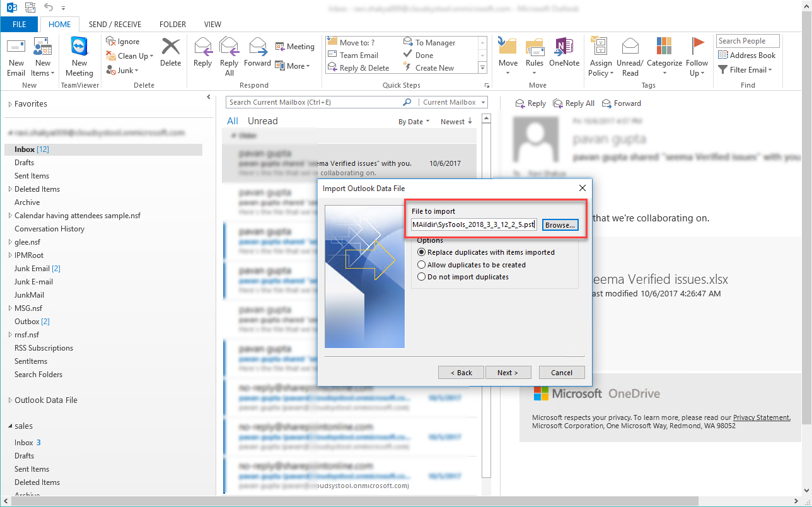The image size is (812, 507).
Task: Select the Inbox [12] folder
Action: pyautogui.click(x=103, y=149)
